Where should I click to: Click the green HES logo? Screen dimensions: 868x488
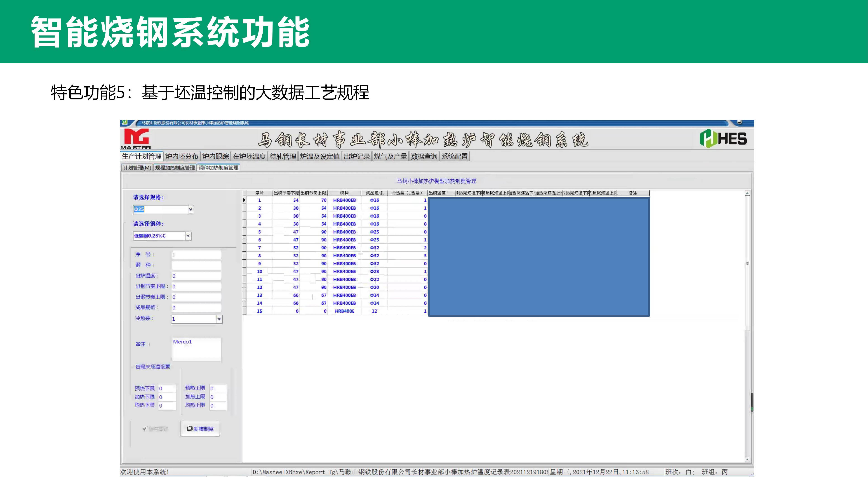point(723,138)
